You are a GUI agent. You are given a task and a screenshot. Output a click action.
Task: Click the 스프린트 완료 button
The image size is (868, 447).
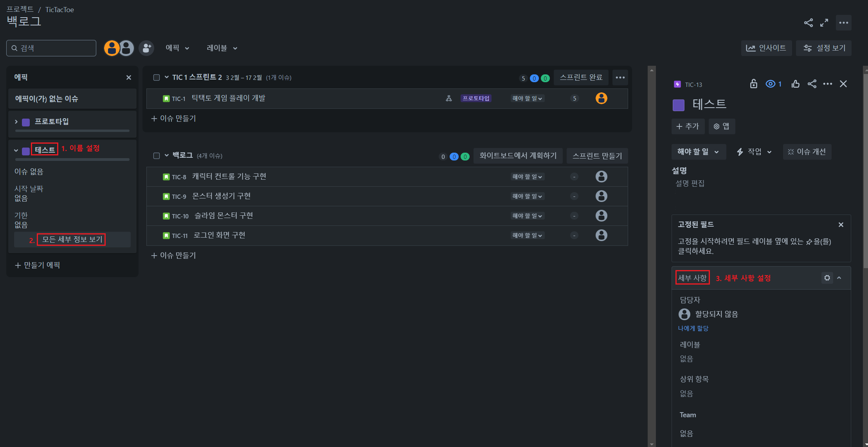[x=581, y=78]
